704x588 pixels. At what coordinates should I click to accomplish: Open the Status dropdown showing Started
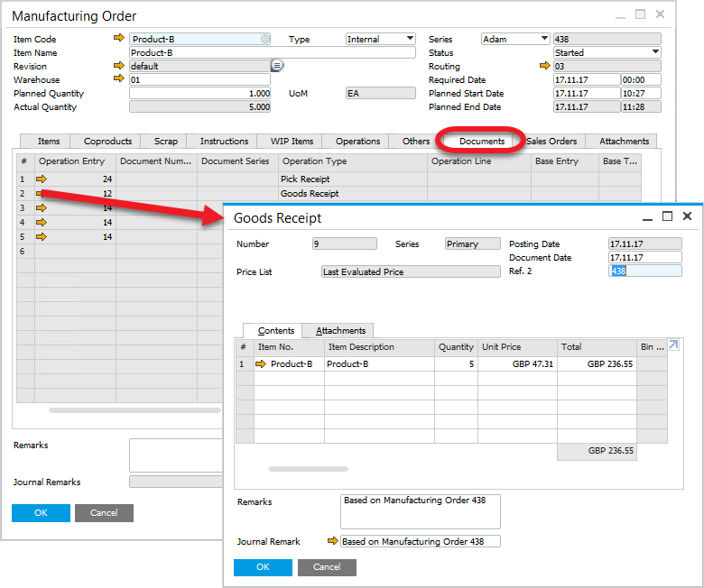tap(655, 52)
